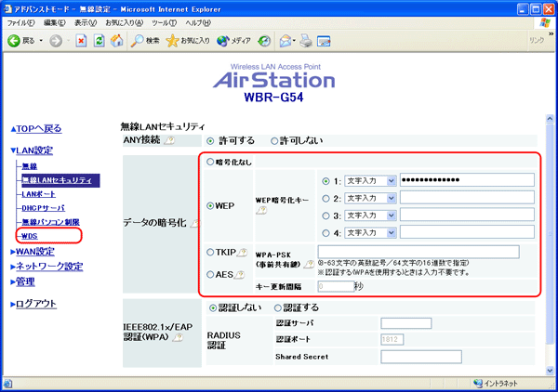Select ANY接続 許可する radio button
The width and height of the screenshot is (558, 392).
click(210, 141)
